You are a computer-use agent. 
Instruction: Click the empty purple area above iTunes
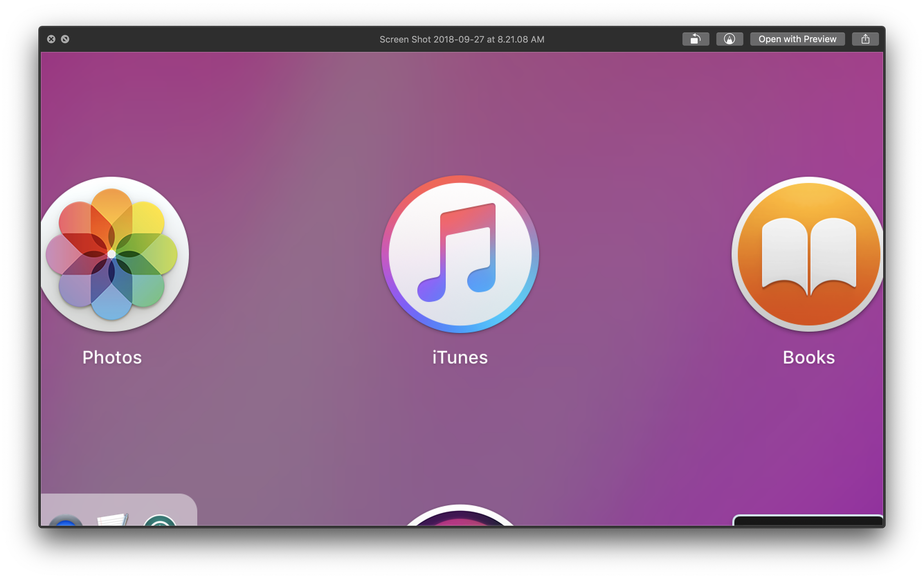460,111
